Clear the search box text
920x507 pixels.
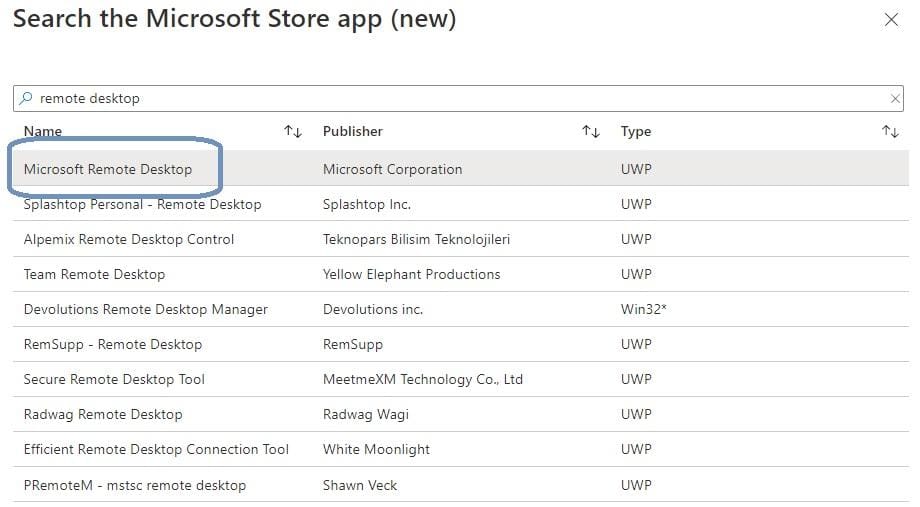coord(895,98)
